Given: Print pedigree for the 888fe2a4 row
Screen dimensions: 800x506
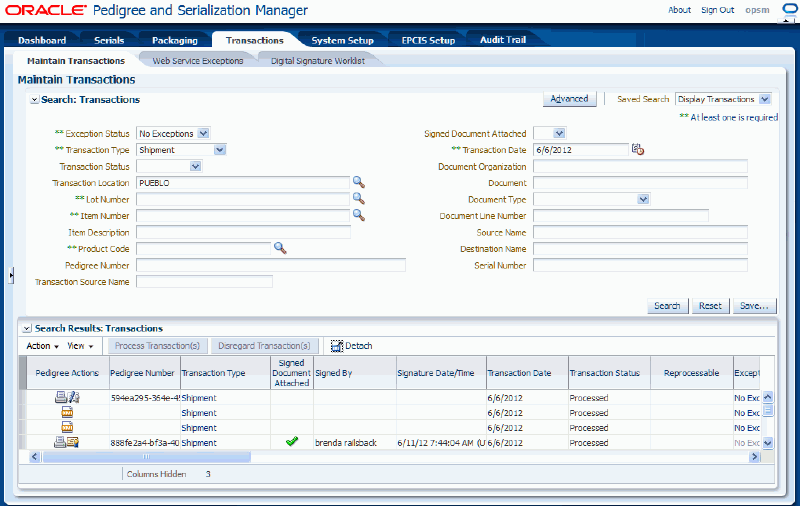Looking at the screenshot, I should pos(60,442).
